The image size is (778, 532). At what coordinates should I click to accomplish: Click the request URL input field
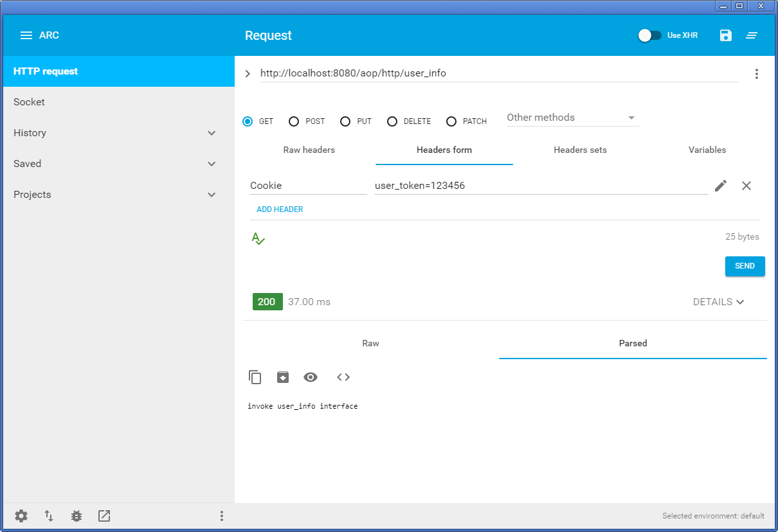tap(499, 73)
